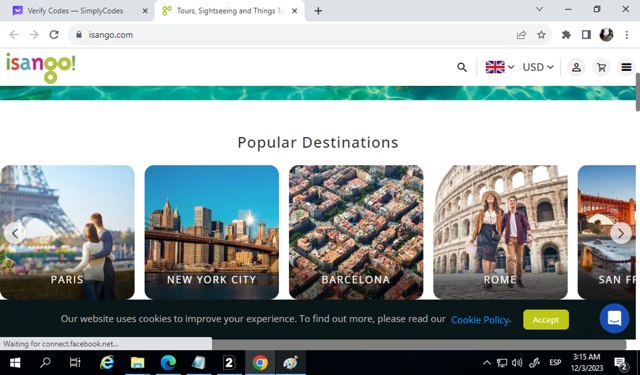Go forward in browser history

(x=34, y=35)
